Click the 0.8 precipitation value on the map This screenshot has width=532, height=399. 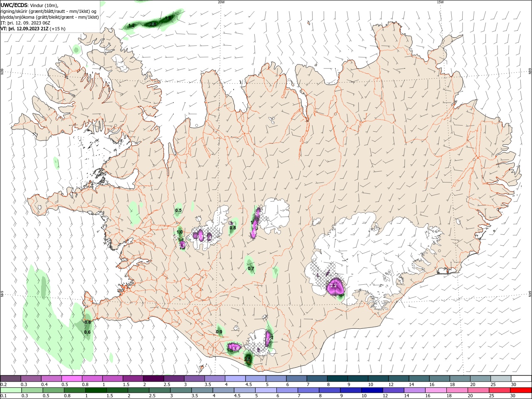click(x=233, y=228)
